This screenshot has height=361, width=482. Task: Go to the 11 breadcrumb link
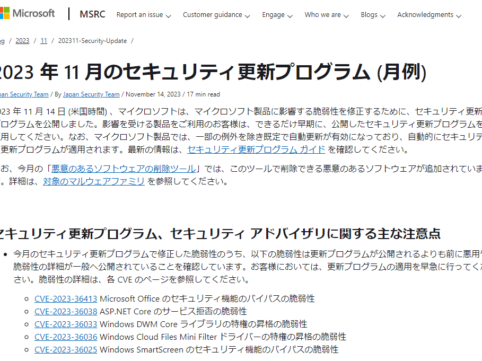click(x=44, y=41)
